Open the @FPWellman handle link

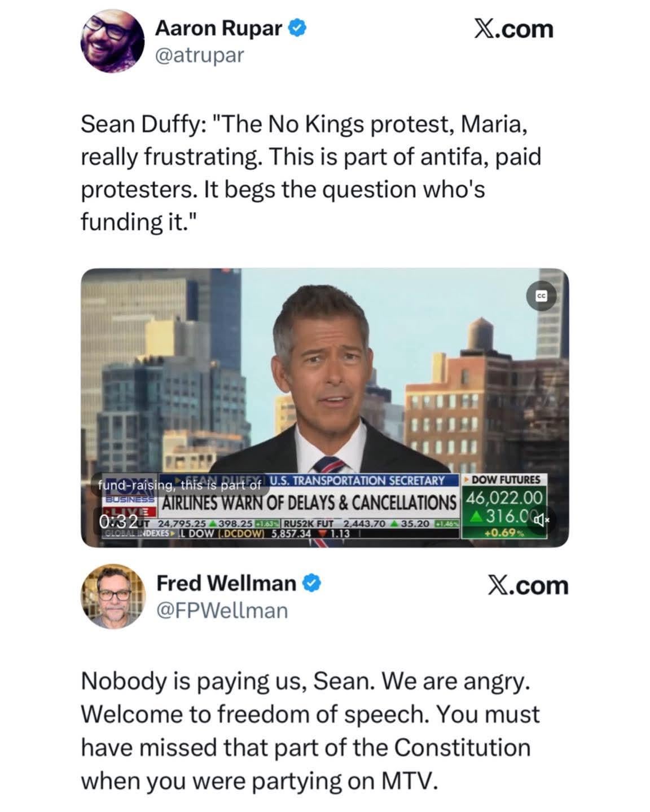pos(221,611)
